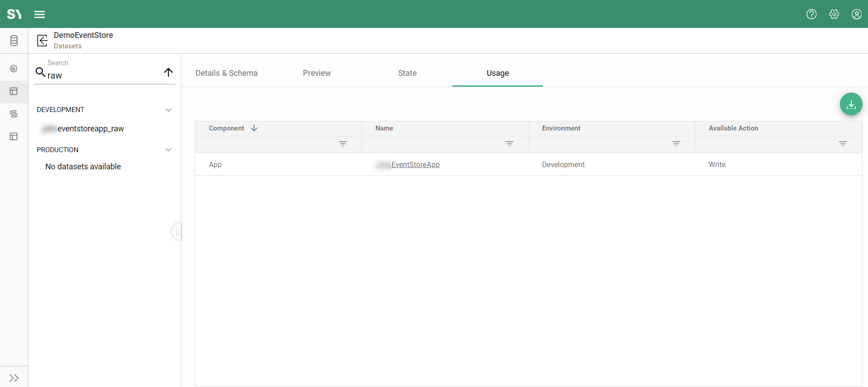
Task: Open the settings gear in top bar
Action: [834, 14]
